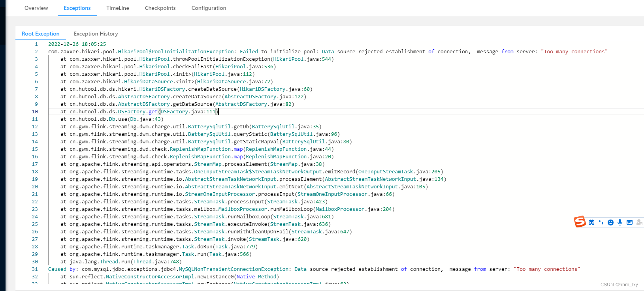Click Task.java:779 on line 28

(235, 247)
